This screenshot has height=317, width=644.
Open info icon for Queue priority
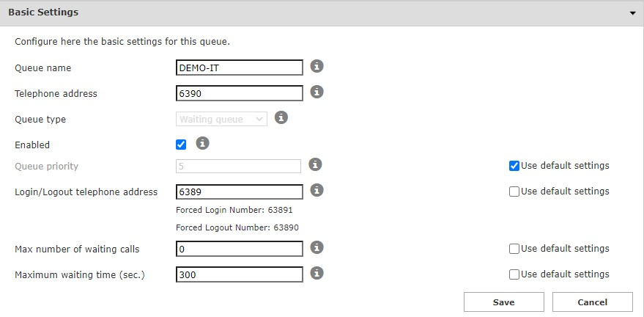(317, 165)
